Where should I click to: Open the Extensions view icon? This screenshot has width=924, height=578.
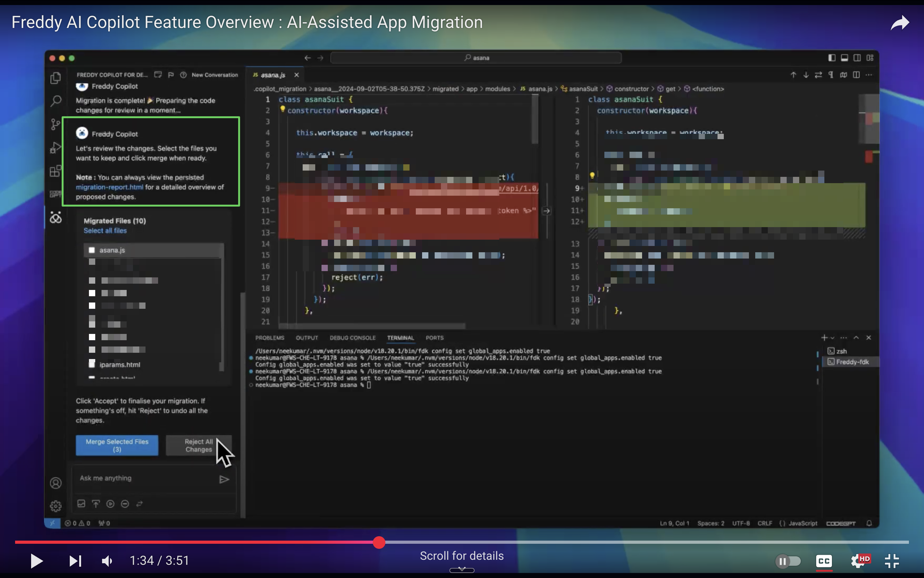[56, 171]
